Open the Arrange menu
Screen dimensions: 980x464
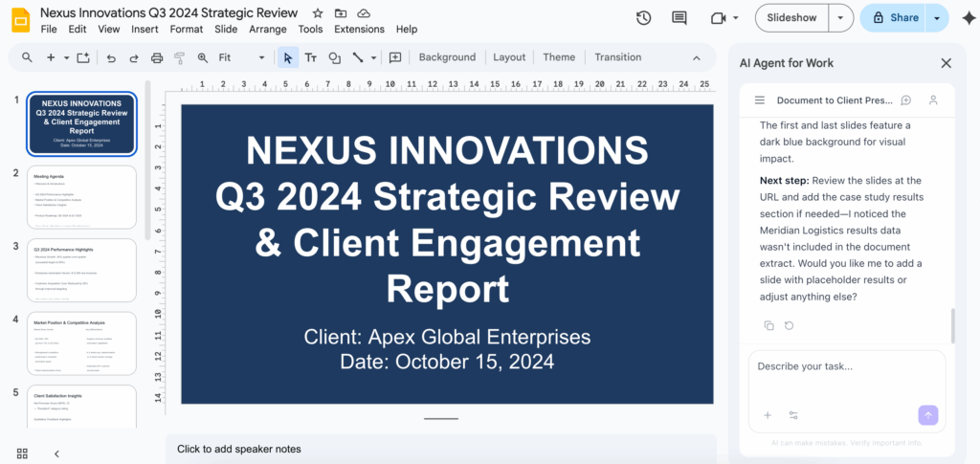[268, 29]
